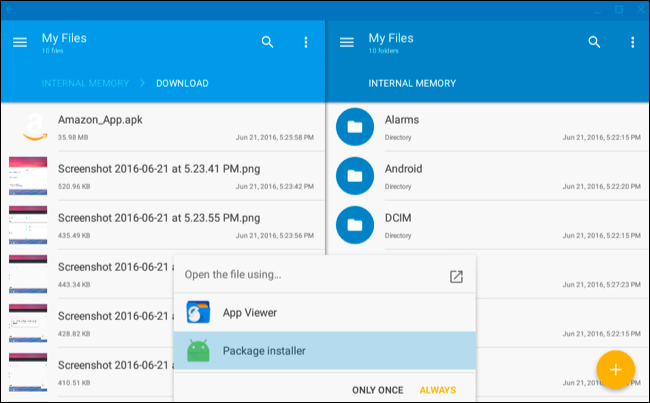Select the Alarms folder icon

point(355,127)
